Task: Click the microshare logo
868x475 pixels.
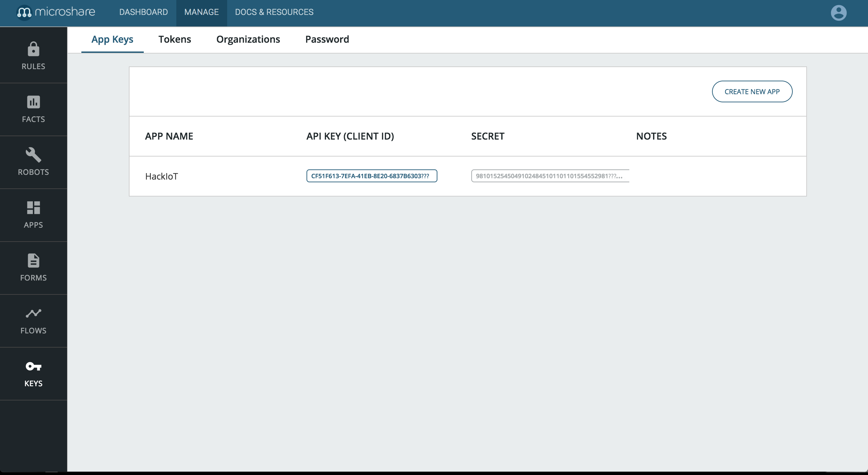Action: coord(56,12)
